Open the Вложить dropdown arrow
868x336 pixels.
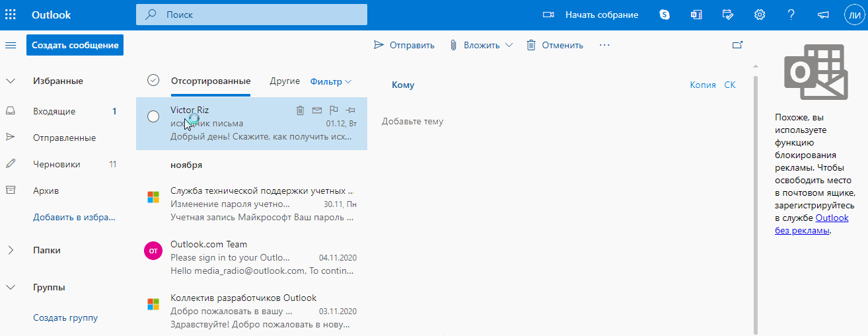509,45
